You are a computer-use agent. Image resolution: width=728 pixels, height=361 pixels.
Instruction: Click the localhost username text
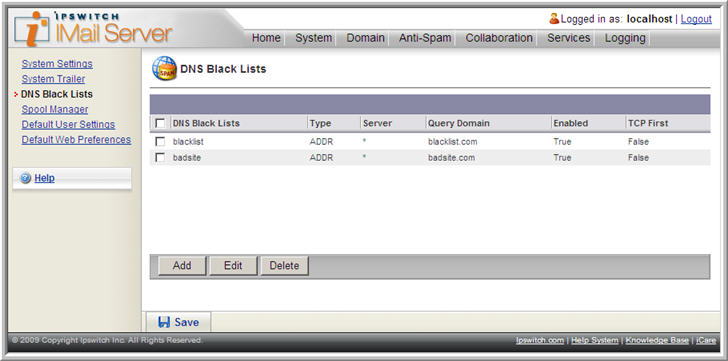tap(649, 19)
